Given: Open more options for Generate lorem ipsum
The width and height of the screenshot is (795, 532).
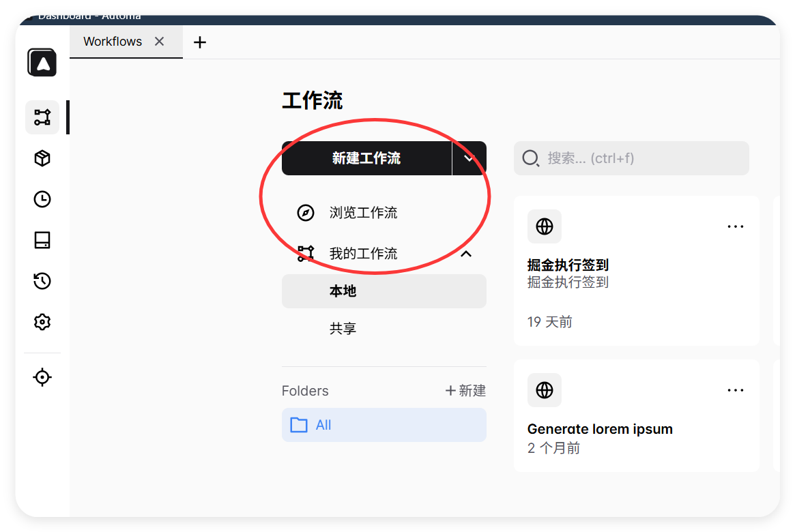Looking at the screenshot, I should (735, 390).
